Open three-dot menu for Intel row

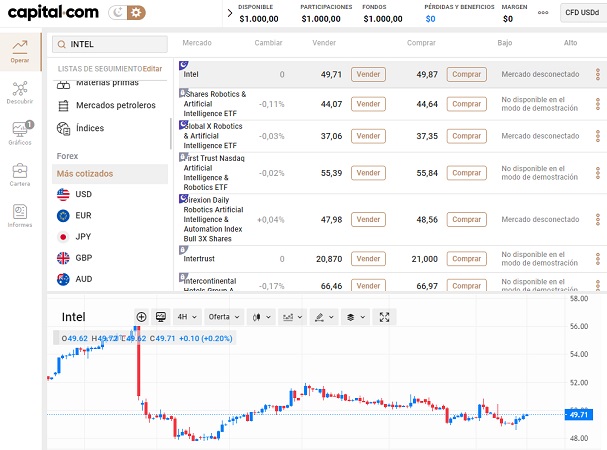(598, 74)
